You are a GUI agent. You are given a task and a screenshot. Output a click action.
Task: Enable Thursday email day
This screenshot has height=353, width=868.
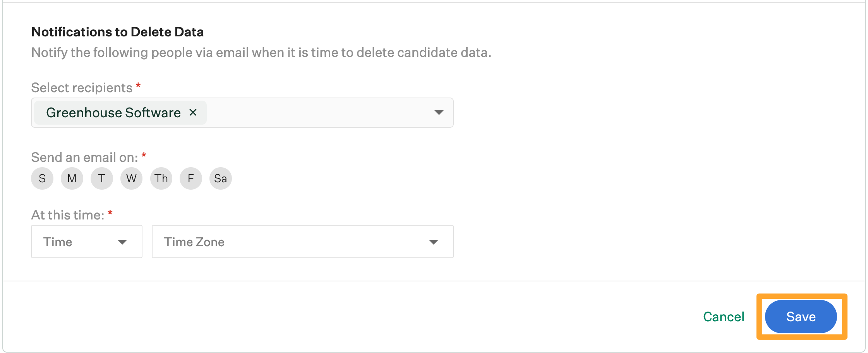click(161, 178)
